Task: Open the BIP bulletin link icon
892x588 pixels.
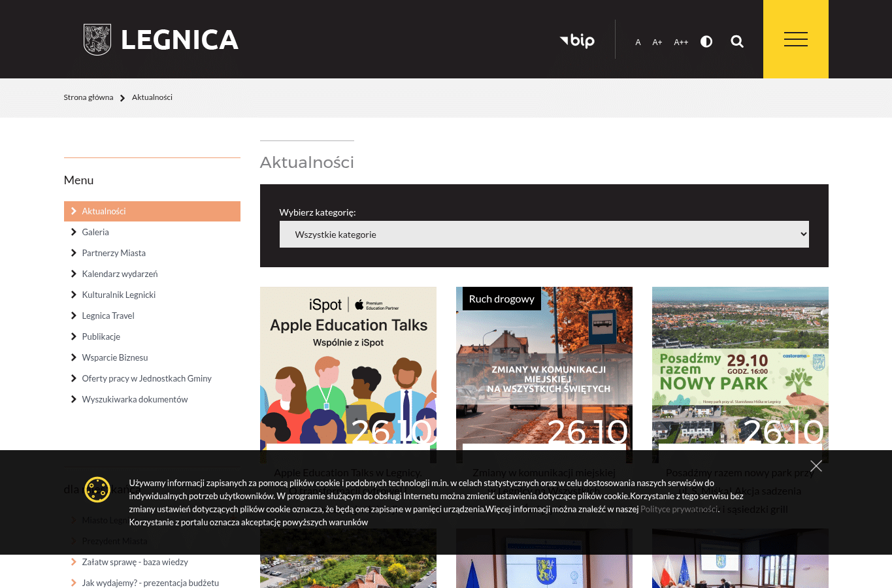Action: 578,41
